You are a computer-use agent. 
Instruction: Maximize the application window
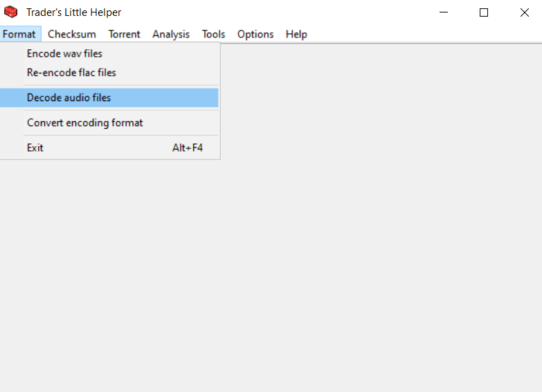coord(484,12)
